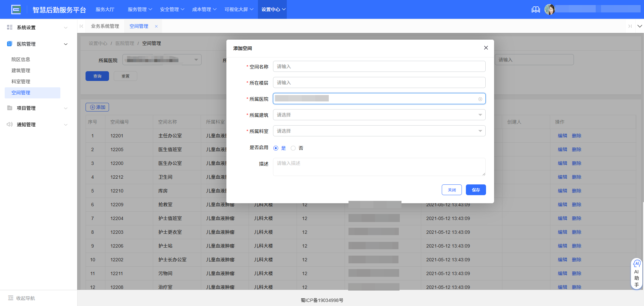Screen dimensions: 644x306
Task: Switch to the 业务系统管理 tab
Action: pyautogui.click(x=105, y=26)
